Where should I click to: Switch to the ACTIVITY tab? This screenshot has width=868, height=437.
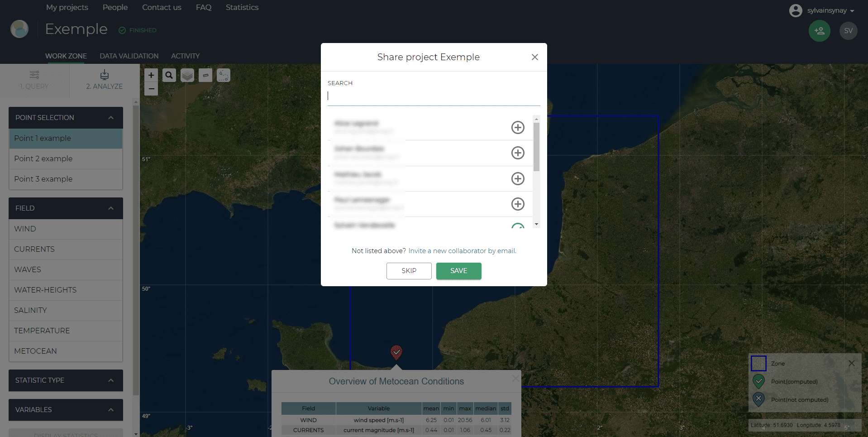185,56
